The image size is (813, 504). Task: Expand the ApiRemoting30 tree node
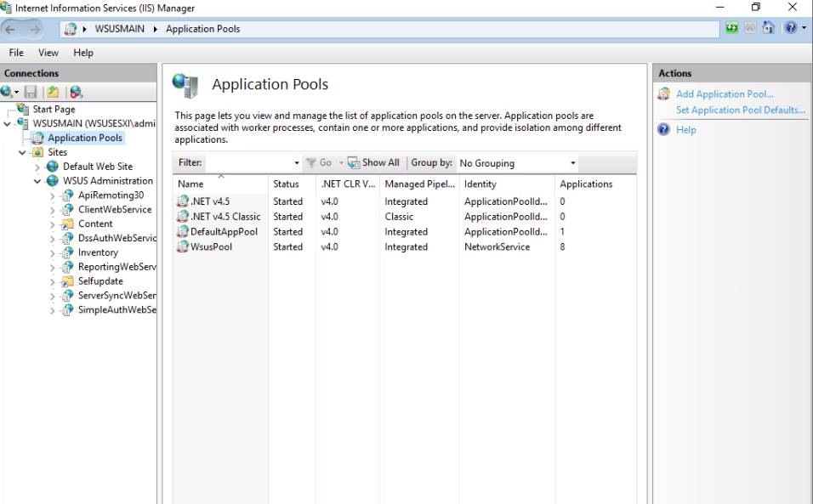coord(52,195)
